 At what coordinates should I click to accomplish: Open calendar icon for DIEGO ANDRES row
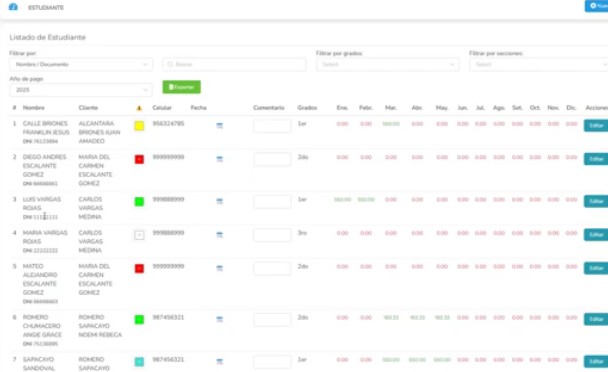(x=219, y=159)
